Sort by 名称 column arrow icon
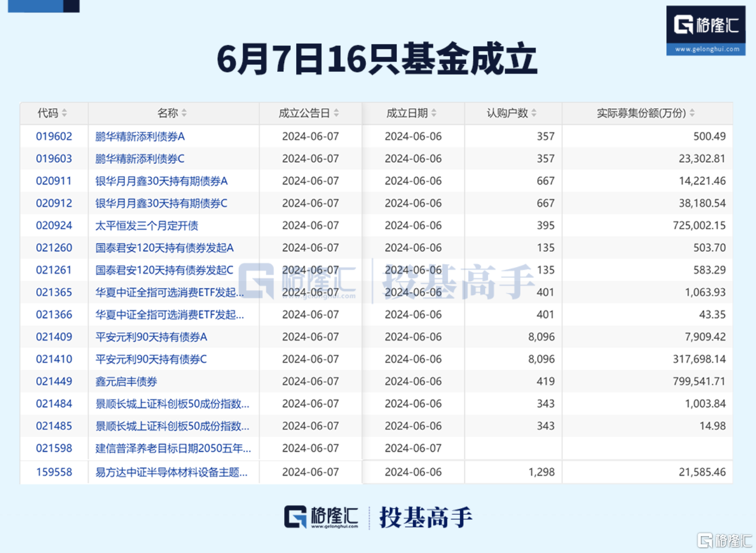Screen dimensions: 756x553 (x=184, y=113)
